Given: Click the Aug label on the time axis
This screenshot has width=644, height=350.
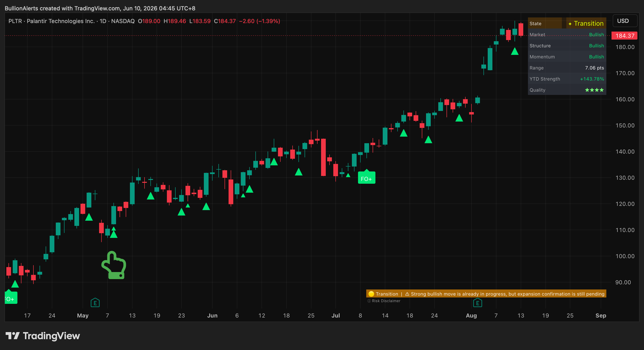Looking at the screenshot, I should pyautogui.click(x=471, y=315).
